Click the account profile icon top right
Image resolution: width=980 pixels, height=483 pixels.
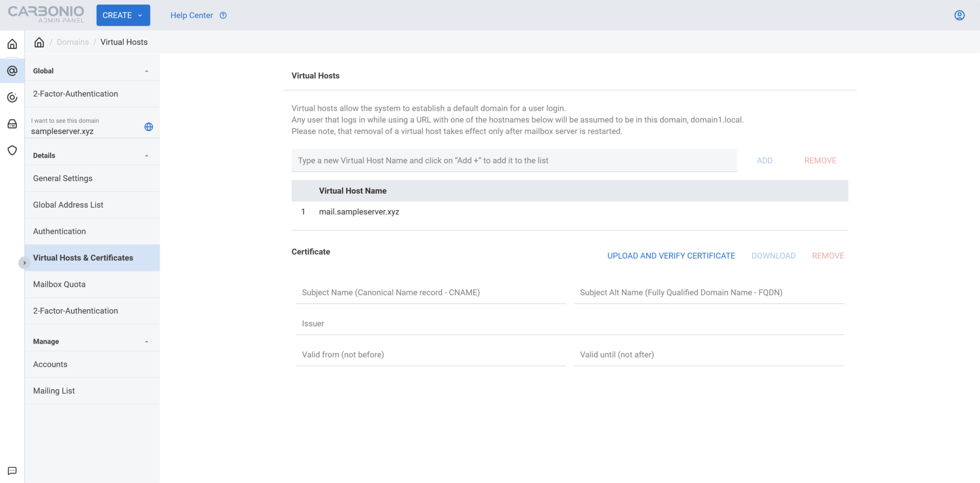(959, 15)
